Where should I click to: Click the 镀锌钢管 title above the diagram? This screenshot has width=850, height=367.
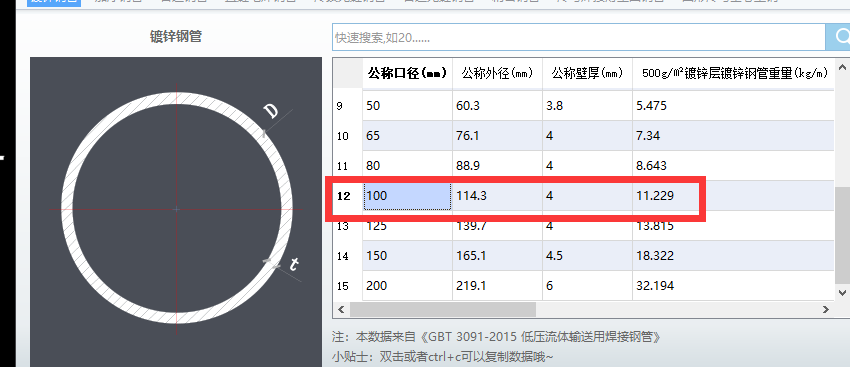point(176,37)
